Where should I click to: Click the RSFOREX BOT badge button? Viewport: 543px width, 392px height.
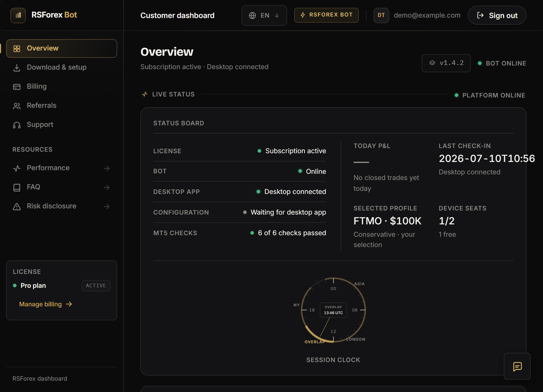326,15
